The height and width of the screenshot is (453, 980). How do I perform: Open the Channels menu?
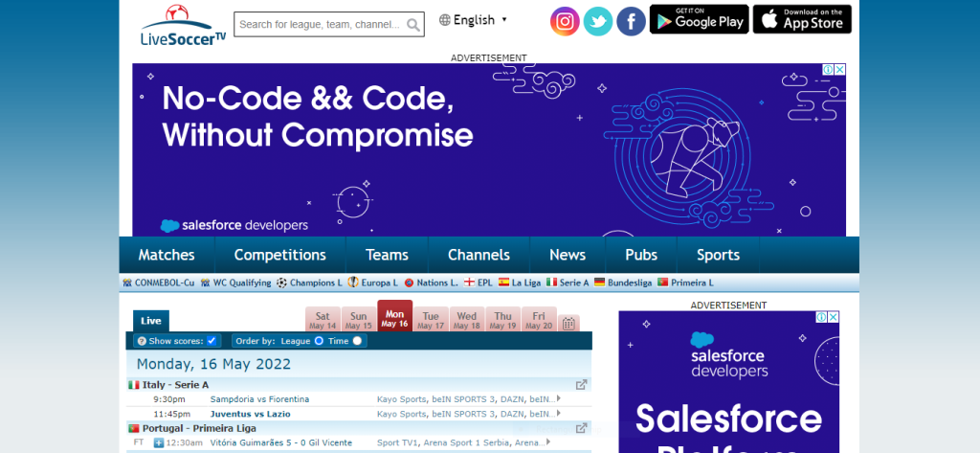pos(479,255)
